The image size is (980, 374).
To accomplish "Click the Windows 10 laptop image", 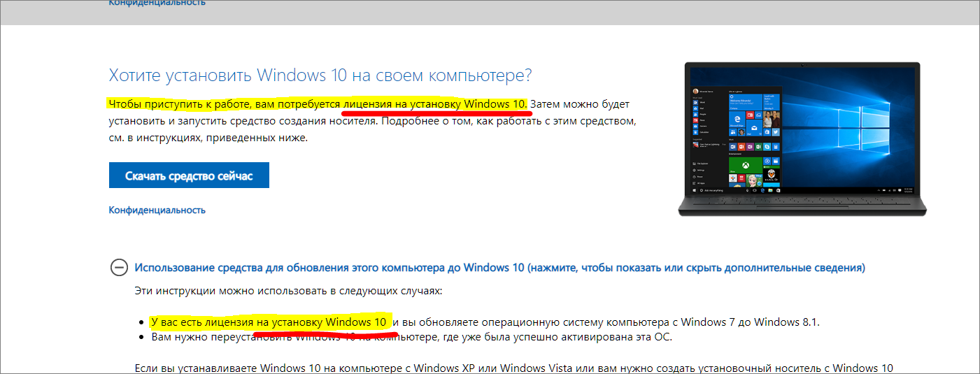I will tap(802, 138).
